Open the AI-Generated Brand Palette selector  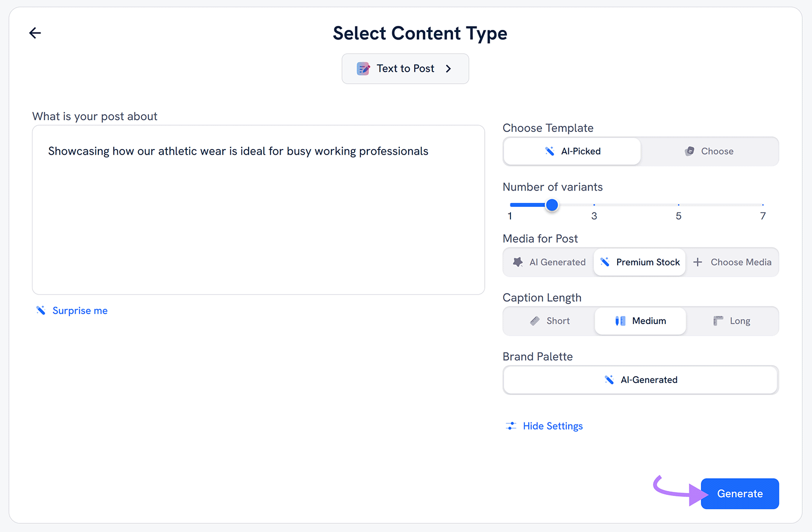click(x=640, y=380)
